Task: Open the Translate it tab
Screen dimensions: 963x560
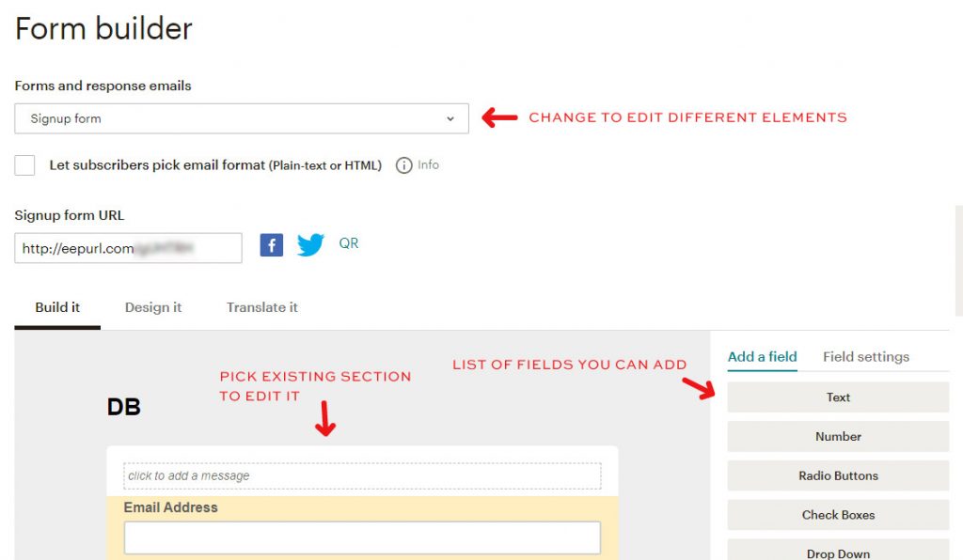Action: click(x=262, y=307)
